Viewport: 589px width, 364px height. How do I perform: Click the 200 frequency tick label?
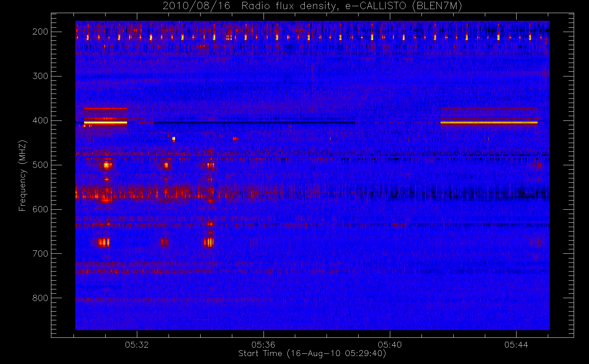pyautogui.click(x=40, y=32)
